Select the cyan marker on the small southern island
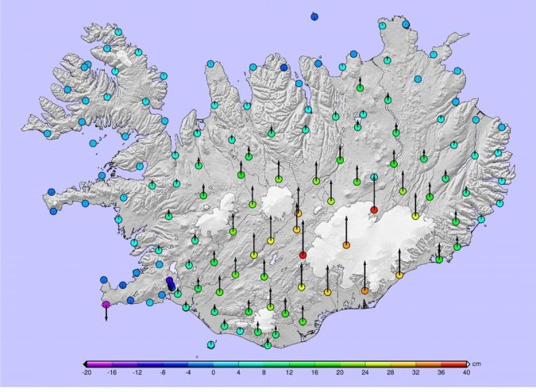Screen dimensions: 536x392 (211, 344)
